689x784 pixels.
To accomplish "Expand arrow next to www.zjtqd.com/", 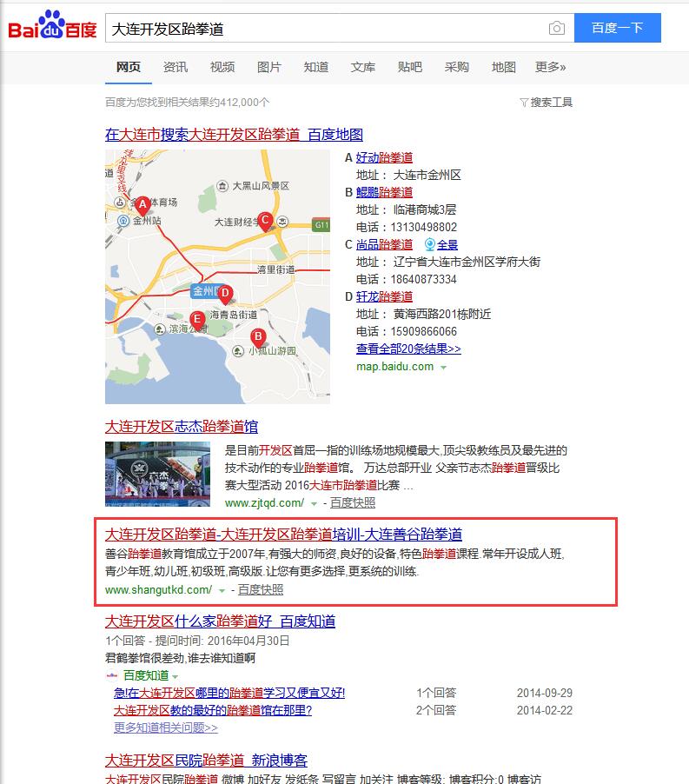I will (x=314, y=503).
